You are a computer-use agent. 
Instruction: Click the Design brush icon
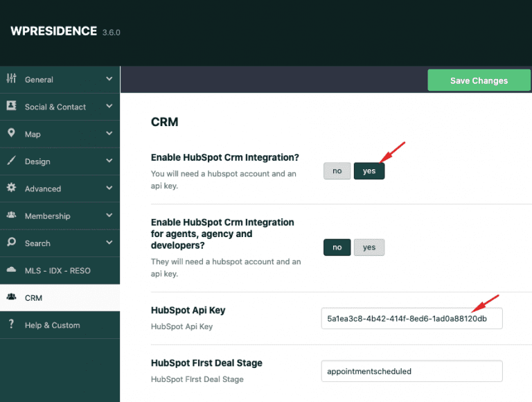[x=11, y=160]
